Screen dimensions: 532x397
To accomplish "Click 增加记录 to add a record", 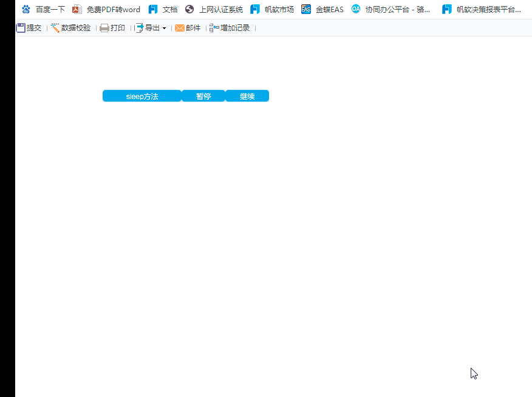I will [230, 28].
